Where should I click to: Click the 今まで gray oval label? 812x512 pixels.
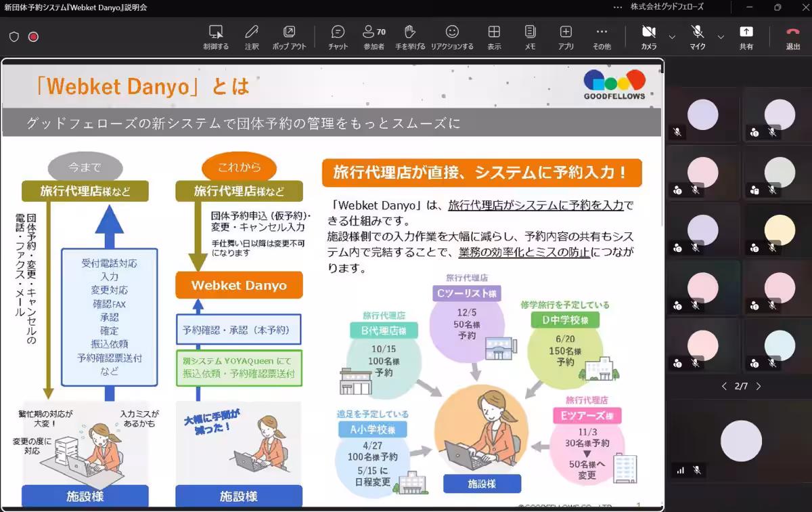(x=85, y=167)
